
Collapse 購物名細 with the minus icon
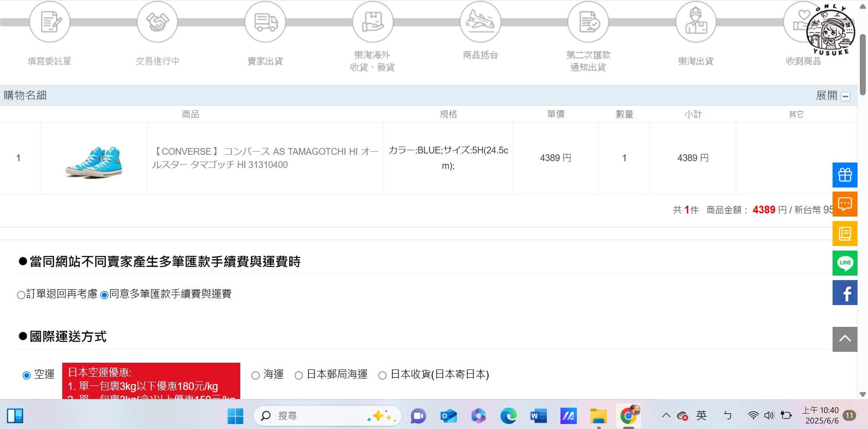[845, 95]
